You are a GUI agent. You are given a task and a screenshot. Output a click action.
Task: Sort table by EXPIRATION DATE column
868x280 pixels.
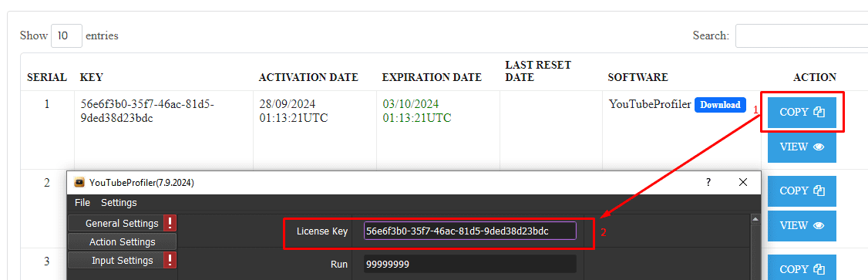tap(432, 78)
